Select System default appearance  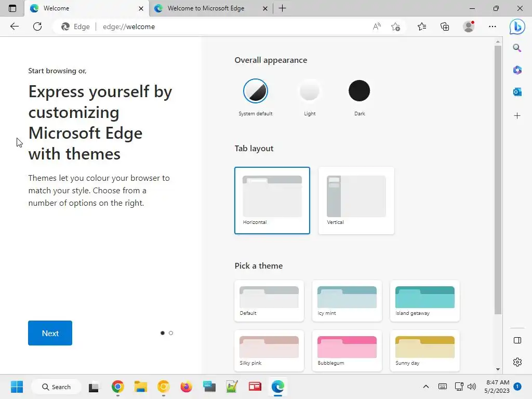click(x=256, y=91)
